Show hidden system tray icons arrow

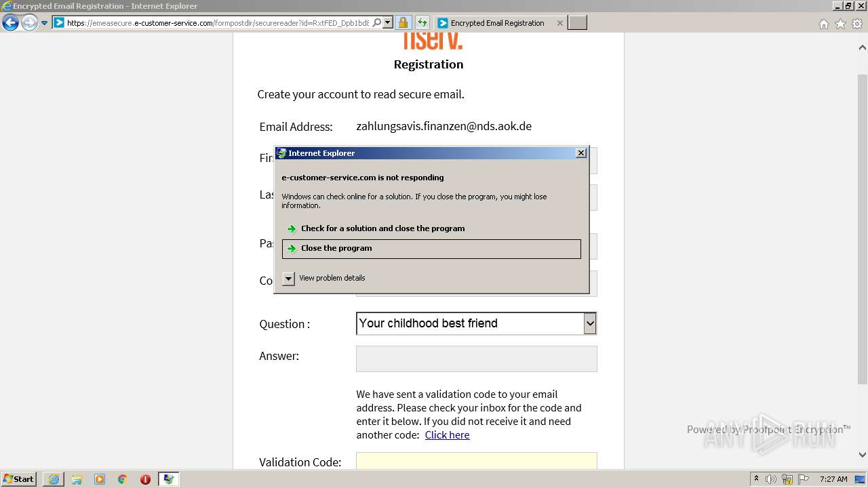coord(757,479)
